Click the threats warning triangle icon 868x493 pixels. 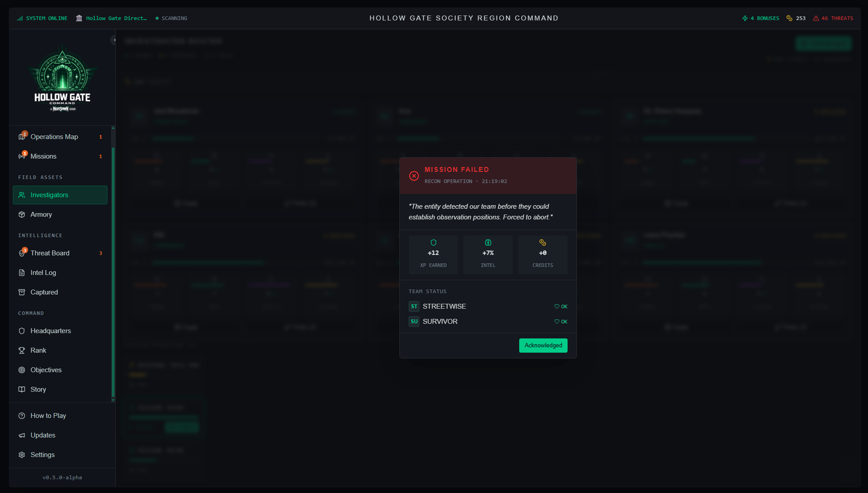coord(816,18)
